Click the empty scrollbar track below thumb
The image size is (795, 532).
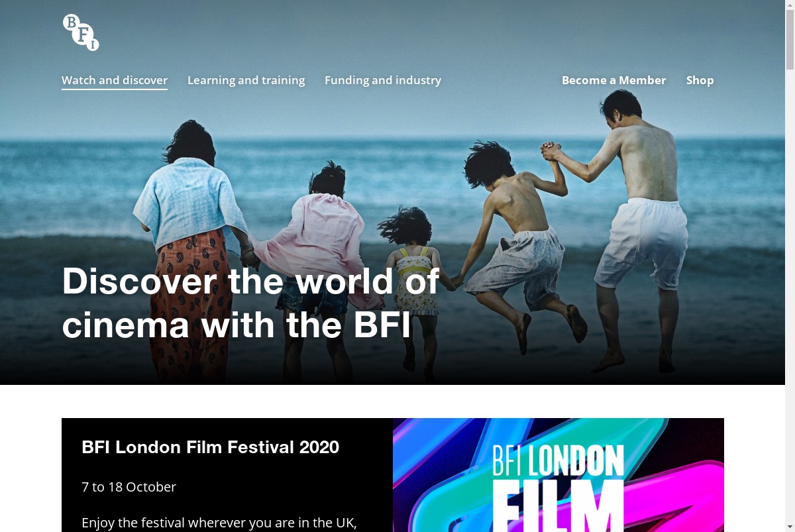790,298
